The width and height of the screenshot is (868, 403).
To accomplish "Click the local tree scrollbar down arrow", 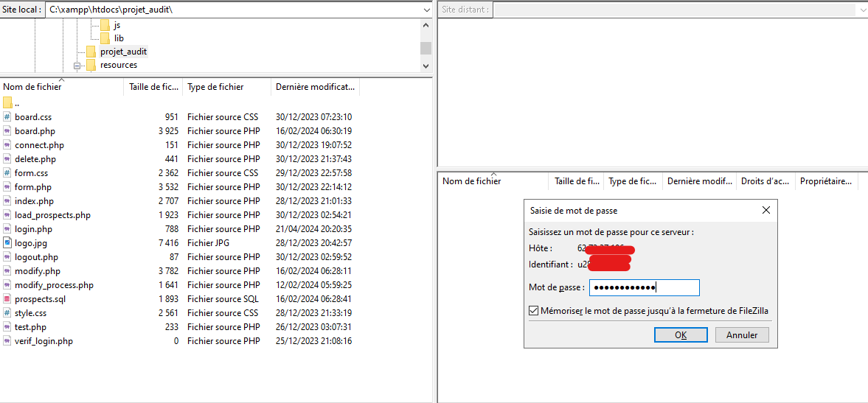I will [426, 66].
